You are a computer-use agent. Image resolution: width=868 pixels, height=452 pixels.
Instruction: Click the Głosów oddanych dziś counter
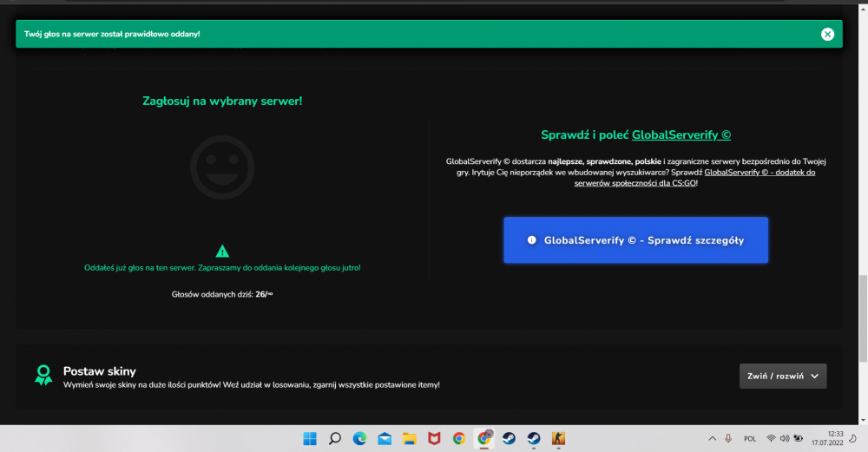[222, 294]
